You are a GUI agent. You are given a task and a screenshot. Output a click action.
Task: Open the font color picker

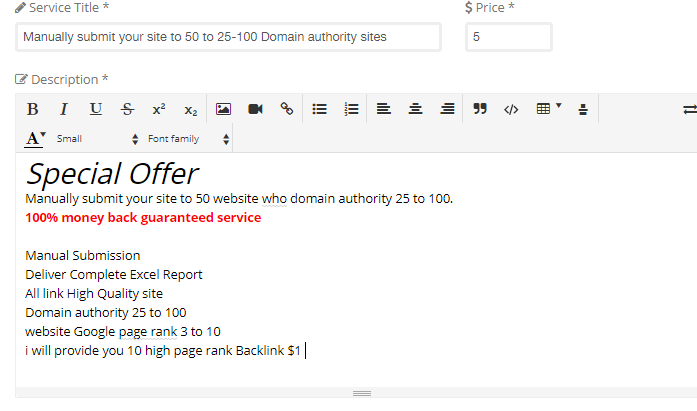(35, 139)
